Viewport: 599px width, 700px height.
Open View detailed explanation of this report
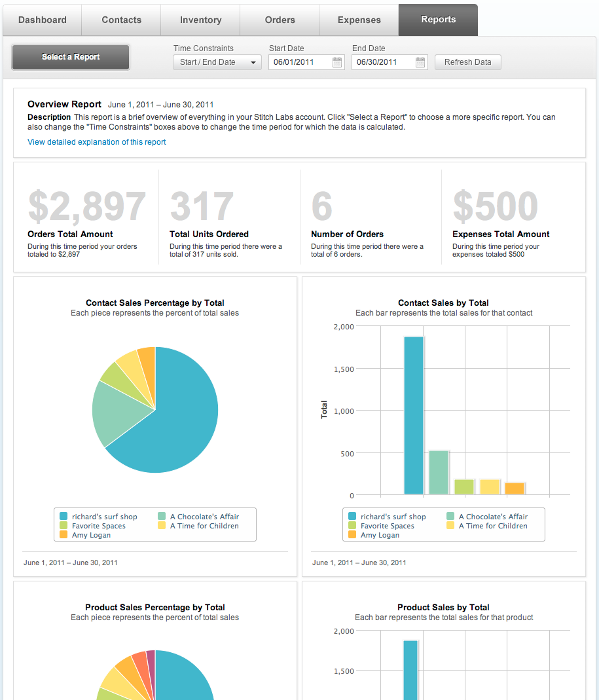96,142
